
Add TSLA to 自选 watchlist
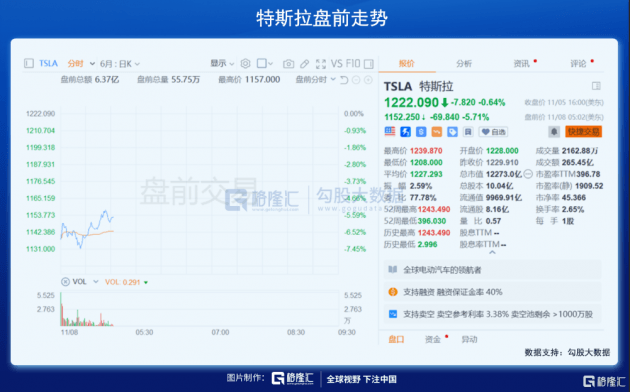[493, 132]
